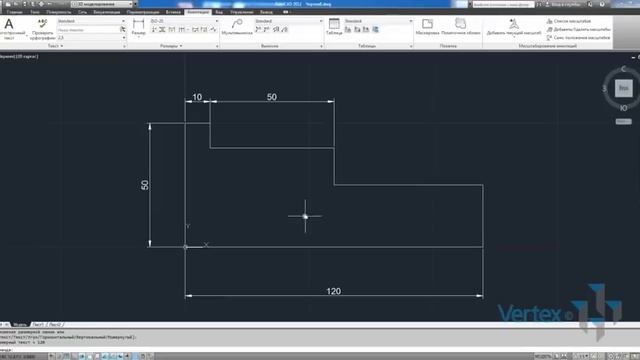
Task: Click the collect multileaders icon
Action: click(284, 29)
